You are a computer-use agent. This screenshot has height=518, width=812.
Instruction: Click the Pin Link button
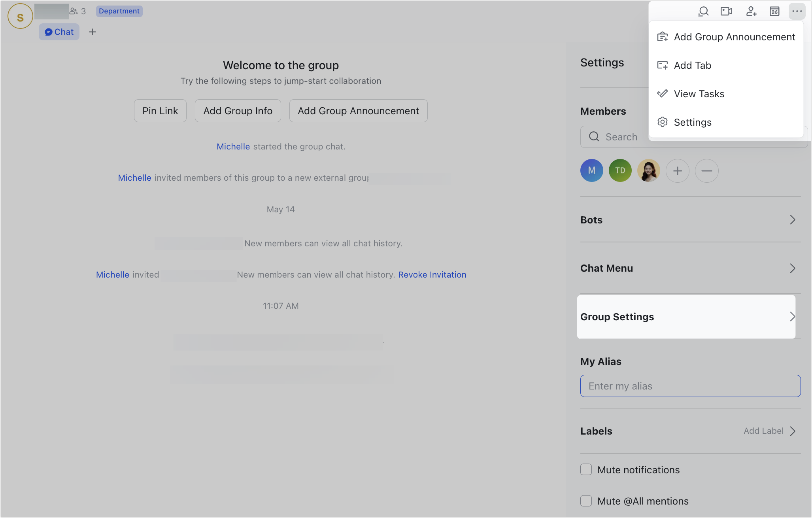(160, 111)
